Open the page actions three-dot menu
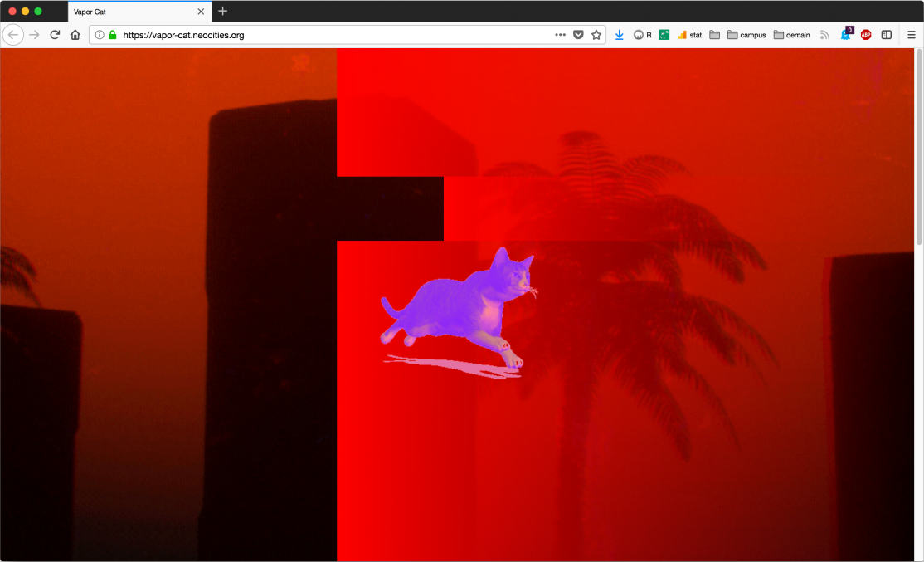This screenshot has width=924, height=562. 561,35
